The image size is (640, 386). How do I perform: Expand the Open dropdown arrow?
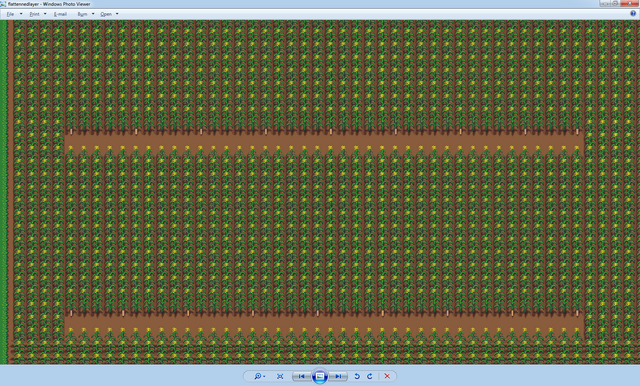pos(117,14)
